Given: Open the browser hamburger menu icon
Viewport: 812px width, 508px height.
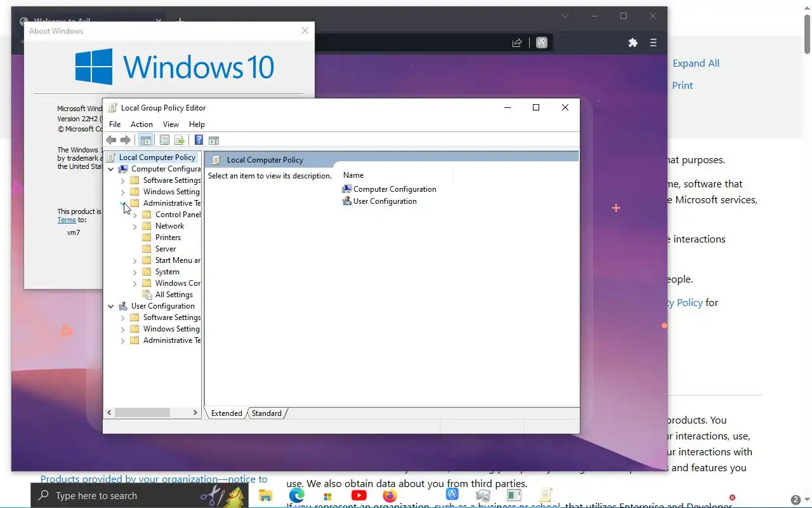Looking at the screenshot, I should [653, 43].
